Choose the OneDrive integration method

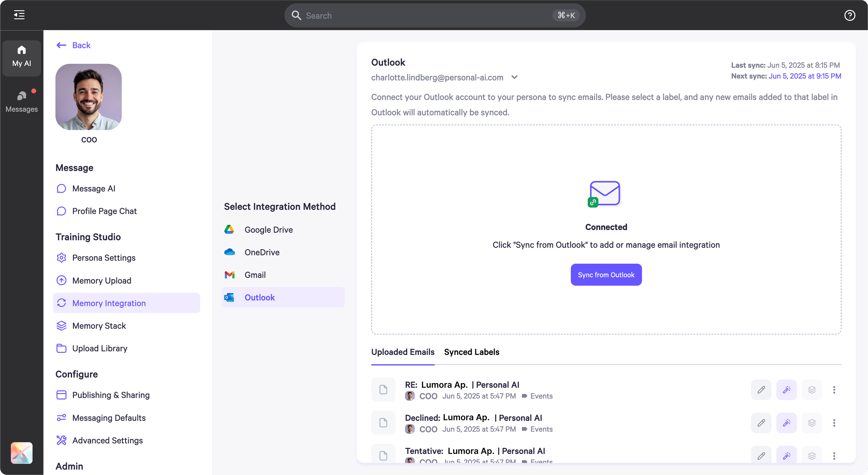(x=262, y=252)
